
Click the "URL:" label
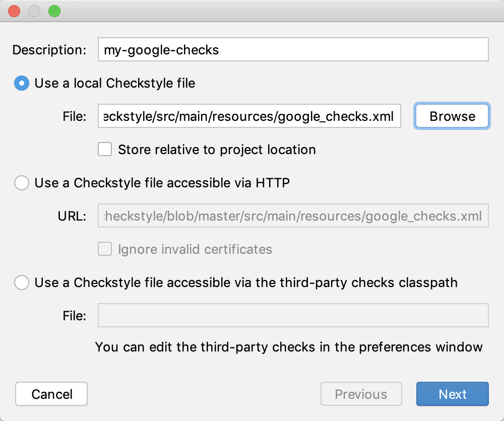(72, 217)
